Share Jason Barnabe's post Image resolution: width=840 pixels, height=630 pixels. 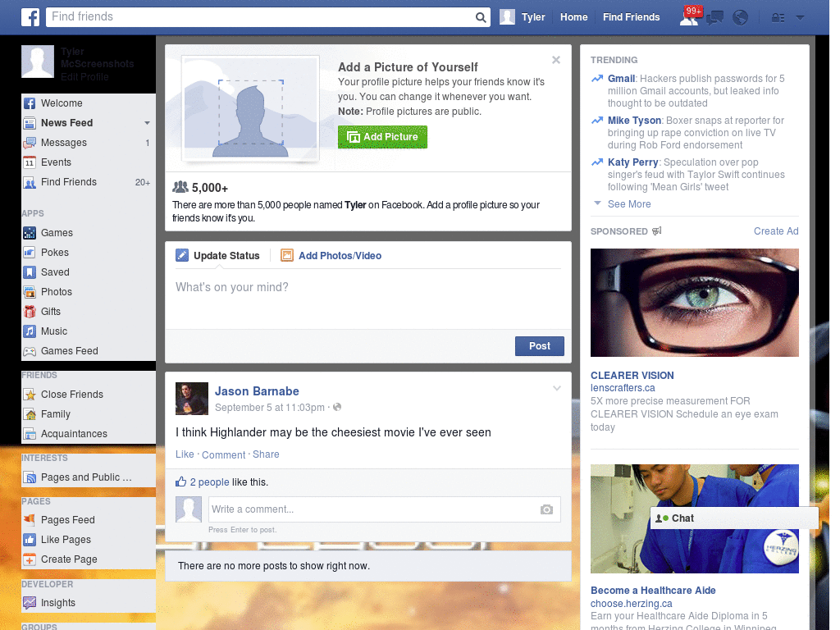pyautogui.click(x=266, y=454)
